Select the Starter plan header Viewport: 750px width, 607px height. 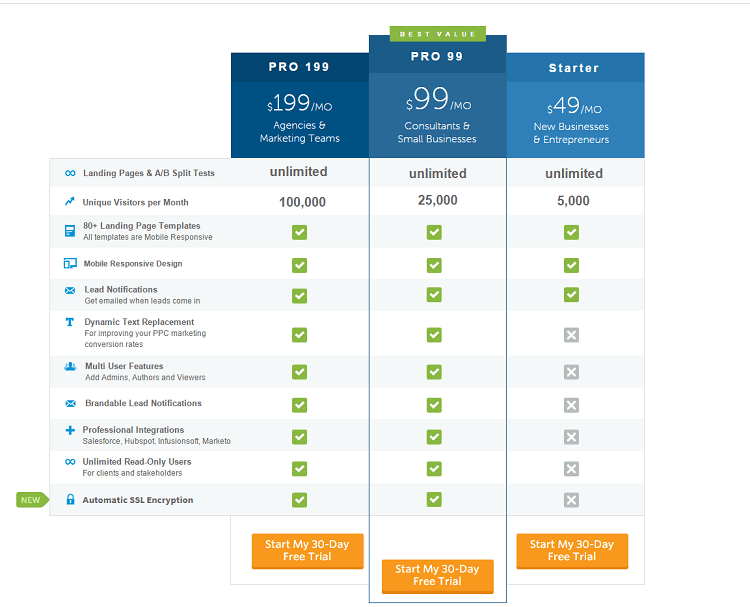[x=574, y=68]
